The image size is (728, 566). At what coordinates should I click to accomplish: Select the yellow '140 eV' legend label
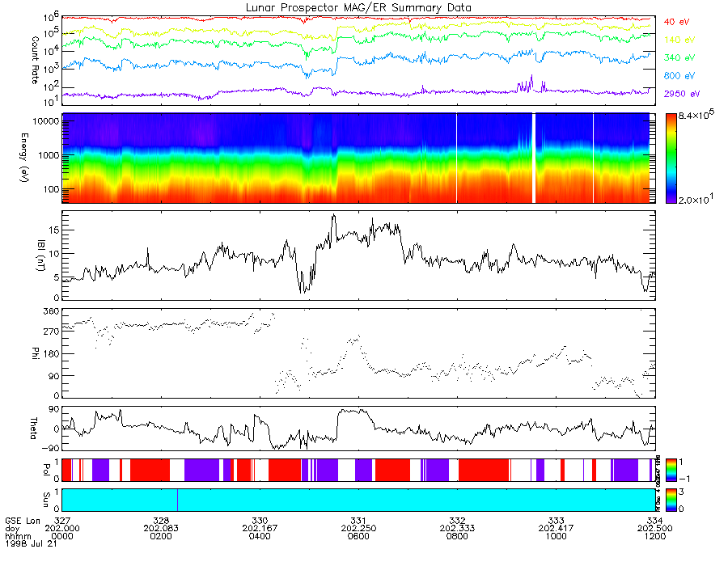coord(679,40)
